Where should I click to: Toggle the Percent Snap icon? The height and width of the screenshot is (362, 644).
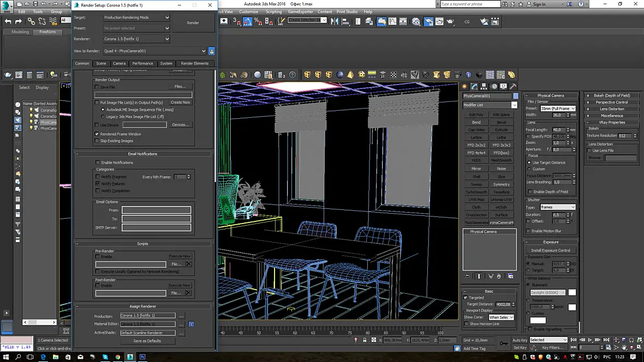(258, 21)
